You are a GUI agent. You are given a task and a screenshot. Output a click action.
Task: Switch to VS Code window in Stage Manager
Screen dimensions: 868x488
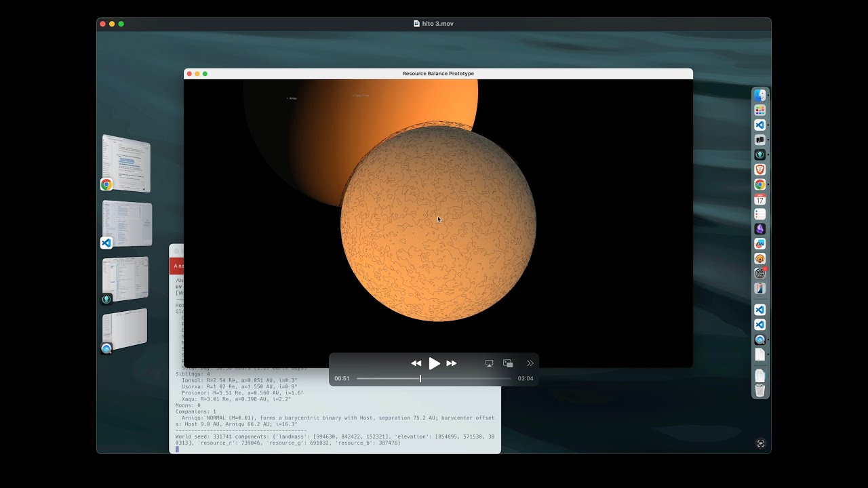point(127,224)
